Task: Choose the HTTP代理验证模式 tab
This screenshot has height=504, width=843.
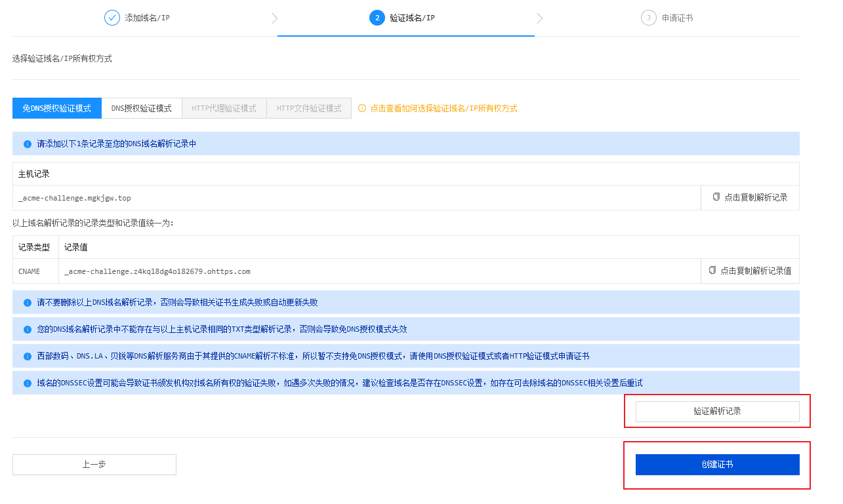Action: coord(224,108)
